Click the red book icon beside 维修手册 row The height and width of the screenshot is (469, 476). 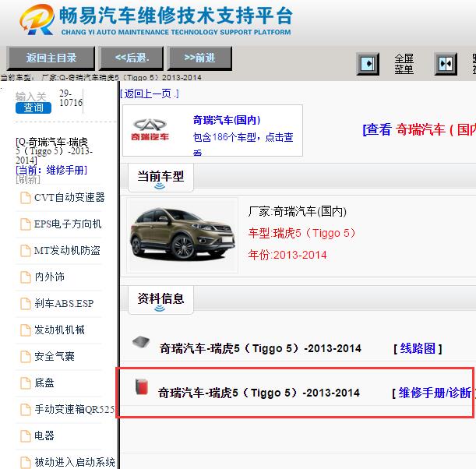[142, 386]
